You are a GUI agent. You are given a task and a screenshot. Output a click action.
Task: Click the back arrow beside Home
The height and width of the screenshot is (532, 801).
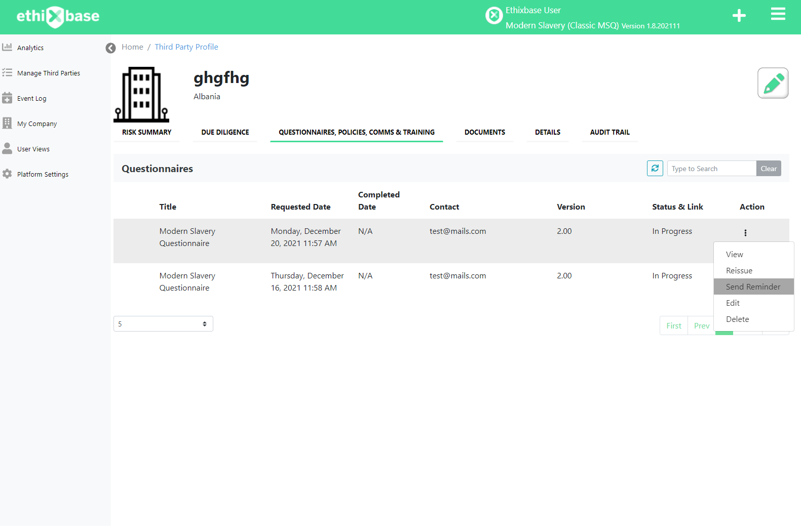click(110, 48)
